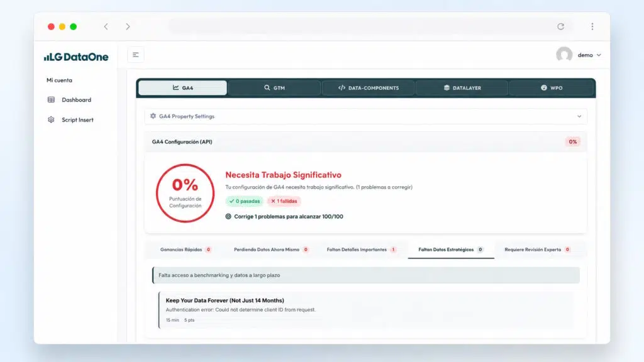The width and height of the screenshot is (644, 362).
Task: Select Perdiendo Datos Ahora Mismo tab
Action: [271, 250]
